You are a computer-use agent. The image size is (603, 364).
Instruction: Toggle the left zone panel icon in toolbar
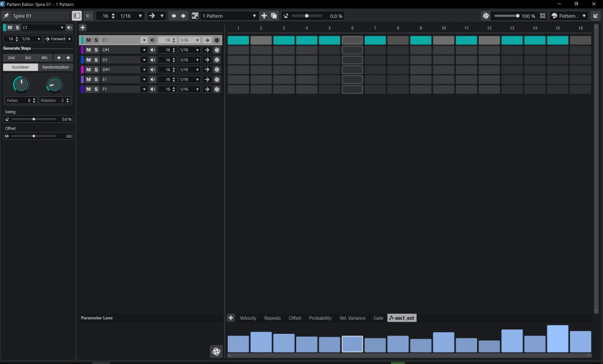pyautogui.click(x=76, y=16)
